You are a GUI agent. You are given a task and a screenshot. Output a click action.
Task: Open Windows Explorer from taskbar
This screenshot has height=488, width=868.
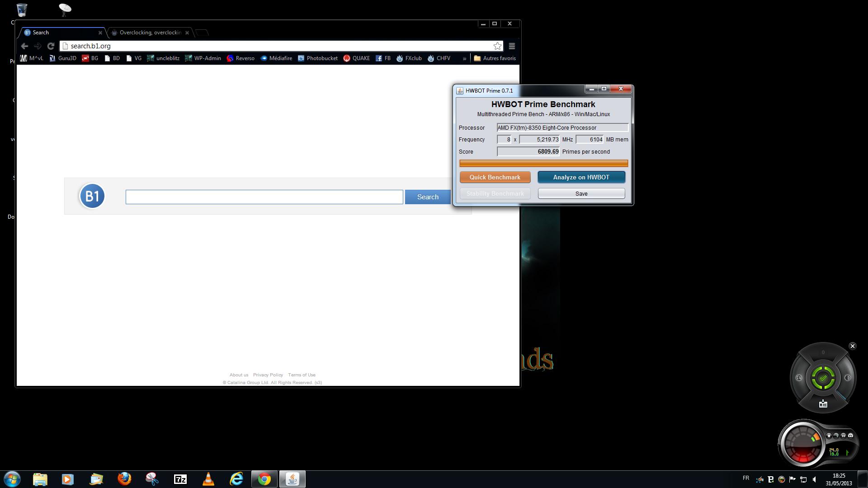click(x=40, y=479)
